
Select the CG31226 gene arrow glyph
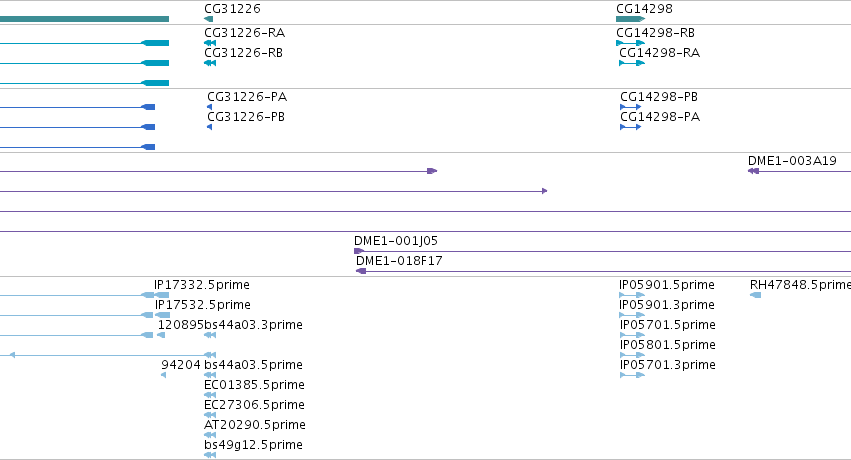[x=208, y=19]
